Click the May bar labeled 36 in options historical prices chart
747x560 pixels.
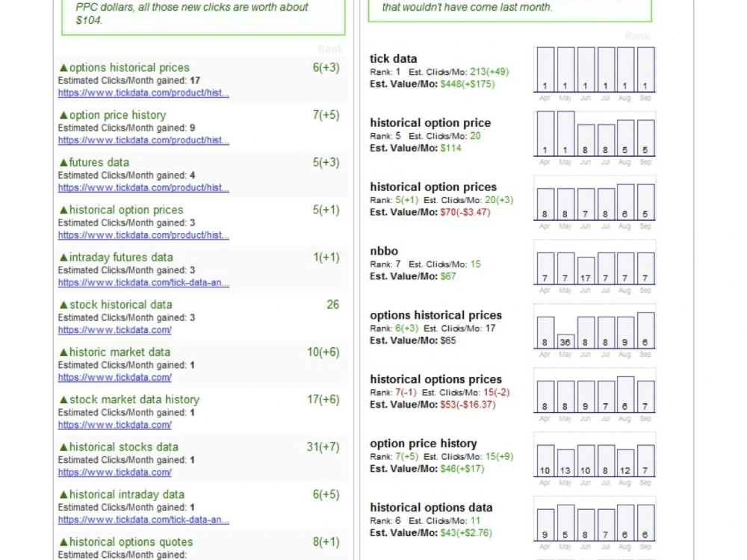pos(565,341)
